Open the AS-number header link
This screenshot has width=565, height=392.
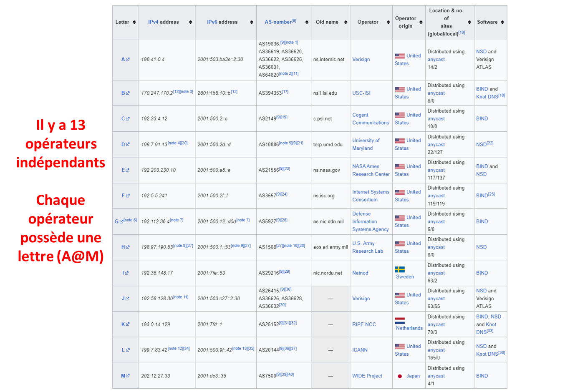[x=277, y=22]
